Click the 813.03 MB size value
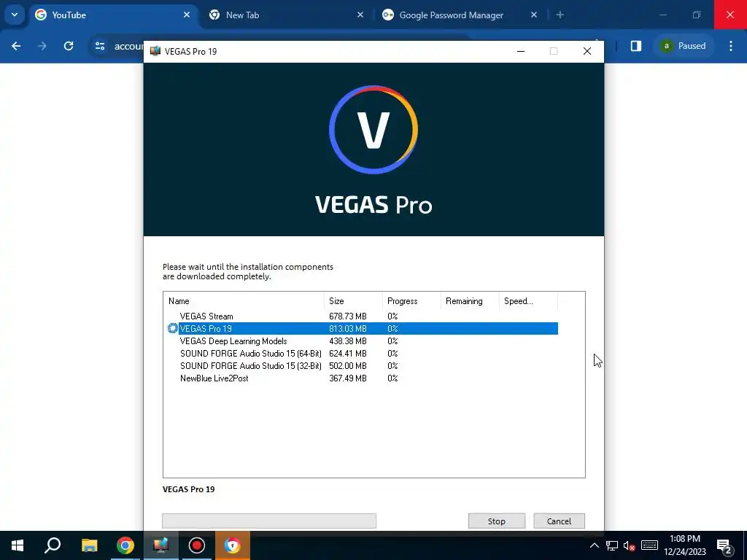This screenshot has height=560, width=747. click(348, 329)
